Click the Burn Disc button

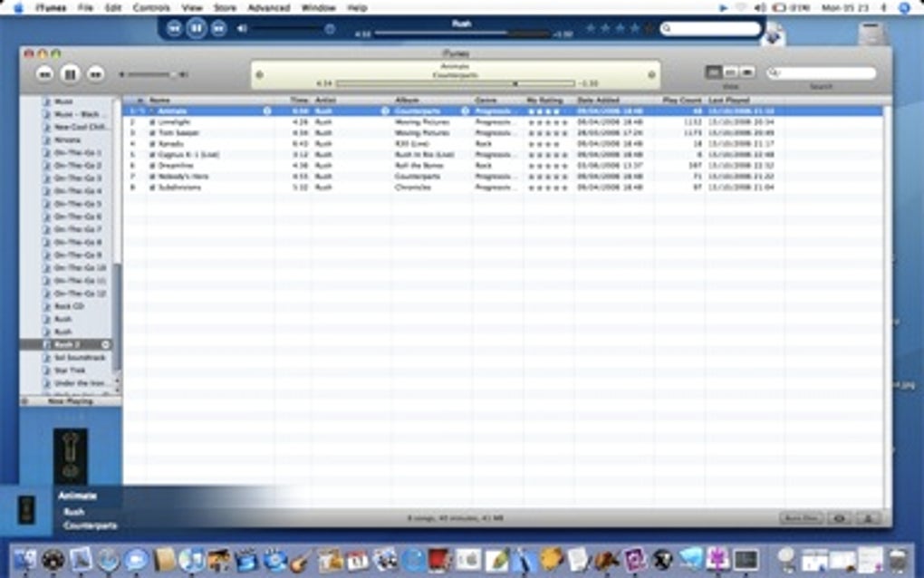(802, 518)
